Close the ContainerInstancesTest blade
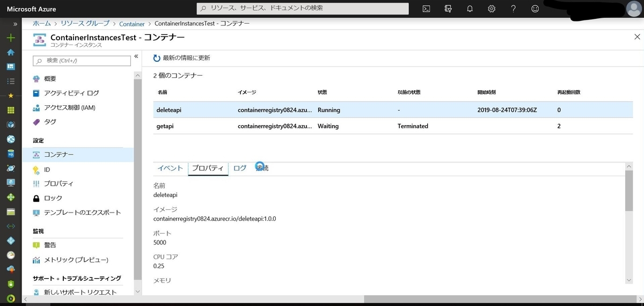The height and width of the screenshot is (306, 644). point(637,37)
